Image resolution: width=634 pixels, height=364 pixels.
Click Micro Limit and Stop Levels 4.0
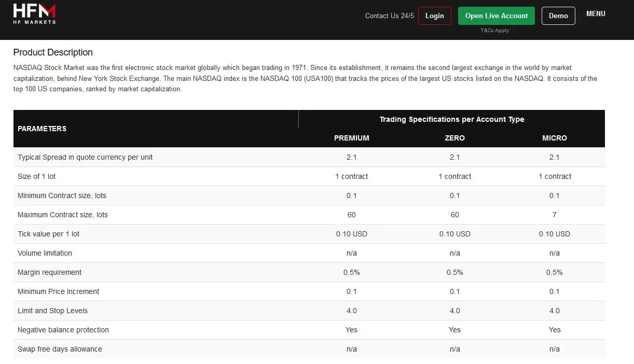click(555, 311)
